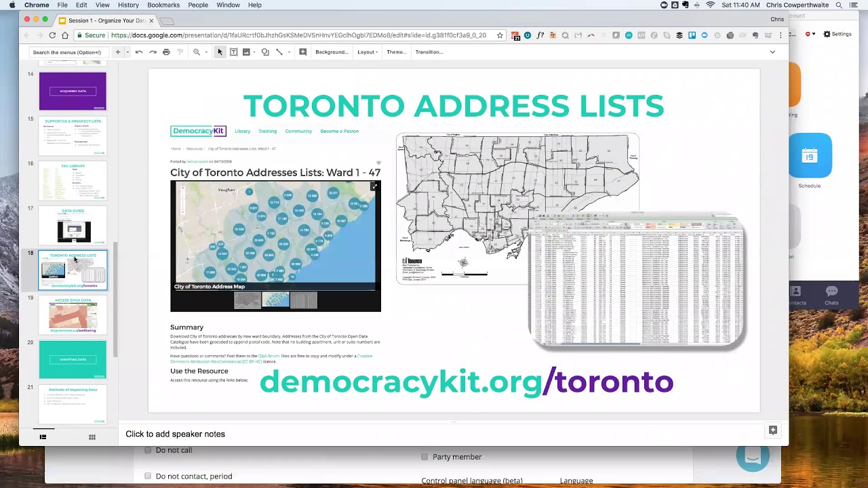Select the 'TORONTO ADDRESS LISTS' slide title
The image size is (868, 488).
click(454, 106)
